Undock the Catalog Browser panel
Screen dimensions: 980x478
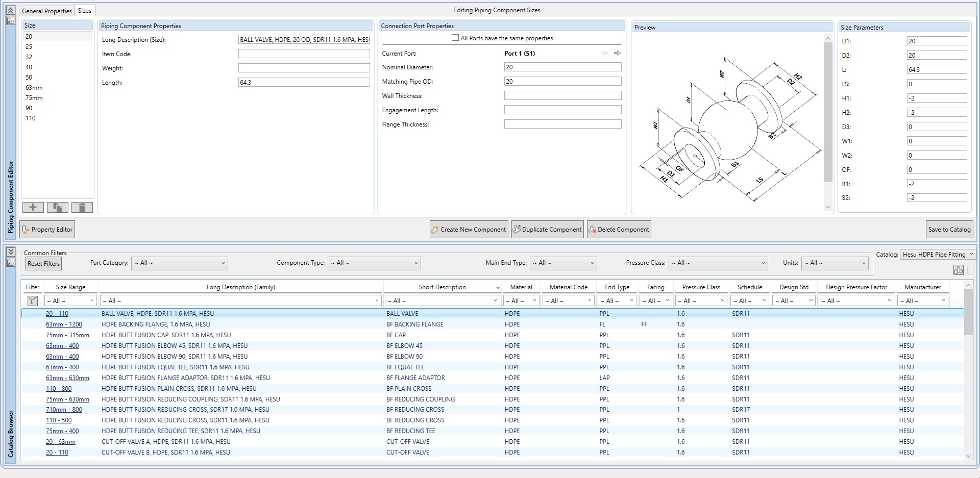(10, 262)
